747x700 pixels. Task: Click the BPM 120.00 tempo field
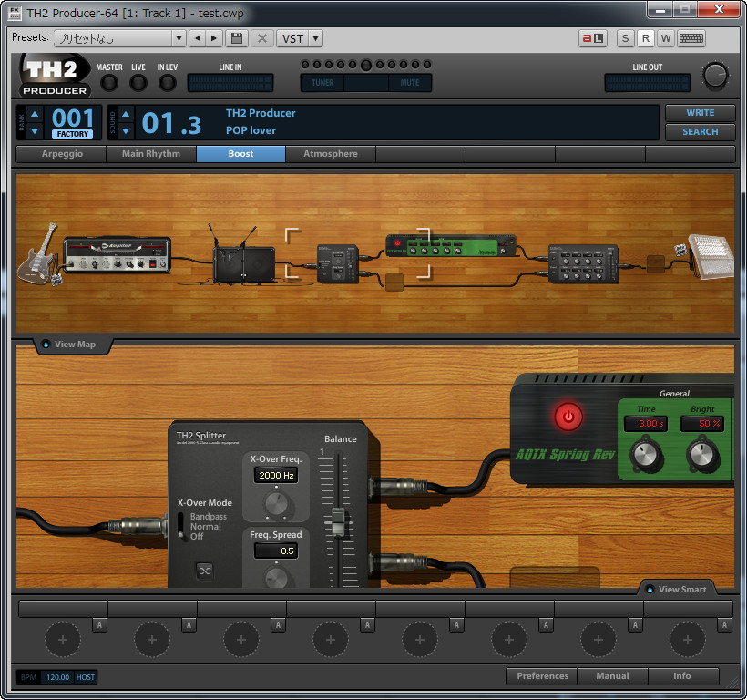tap(57, 677)
